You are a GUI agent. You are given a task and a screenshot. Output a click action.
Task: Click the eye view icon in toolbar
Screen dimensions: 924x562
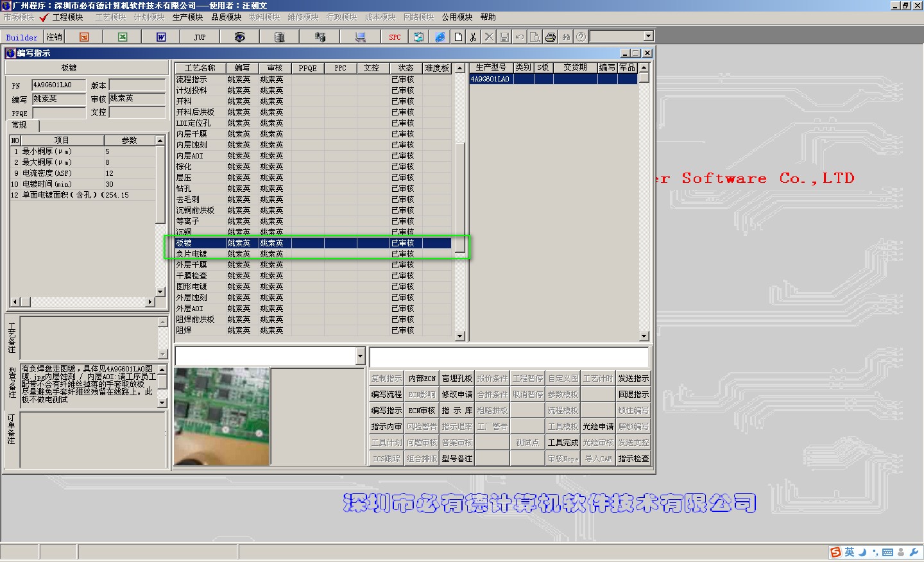(239, 37)
